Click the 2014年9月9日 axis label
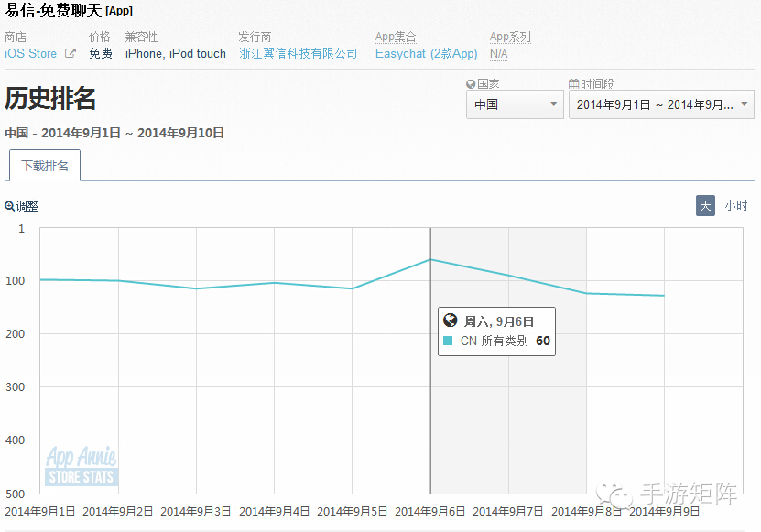The image size is (761, 532). click(665, 512)
